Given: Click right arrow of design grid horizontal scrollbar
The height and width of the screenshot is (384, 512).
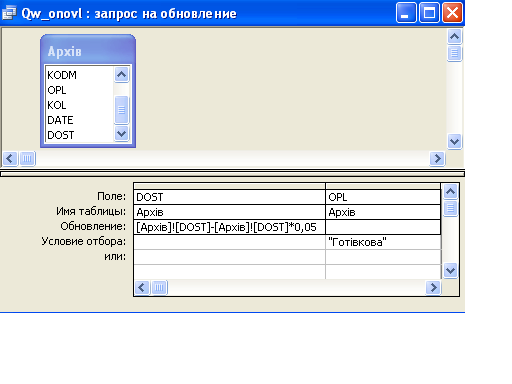Looking at the screenshot, I should 433,287.
